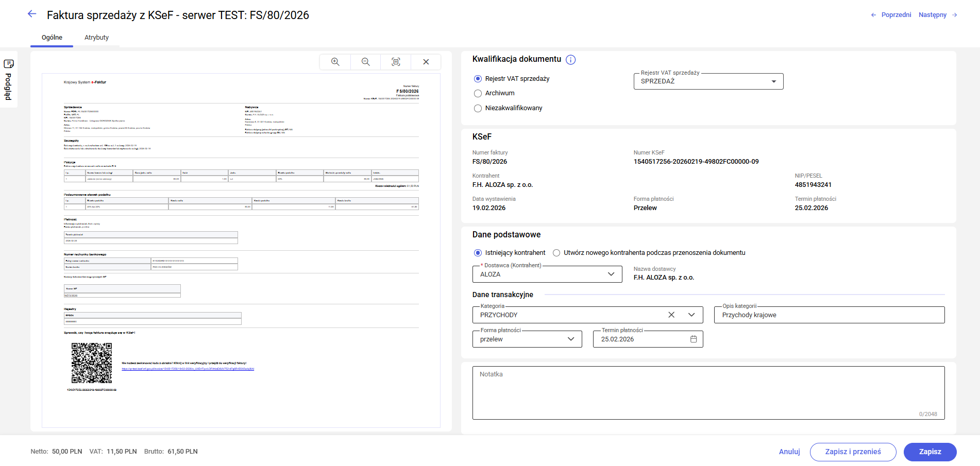
Task: Show info about Kwalifikacja dokumentu
Action: (x=570, y=60)
